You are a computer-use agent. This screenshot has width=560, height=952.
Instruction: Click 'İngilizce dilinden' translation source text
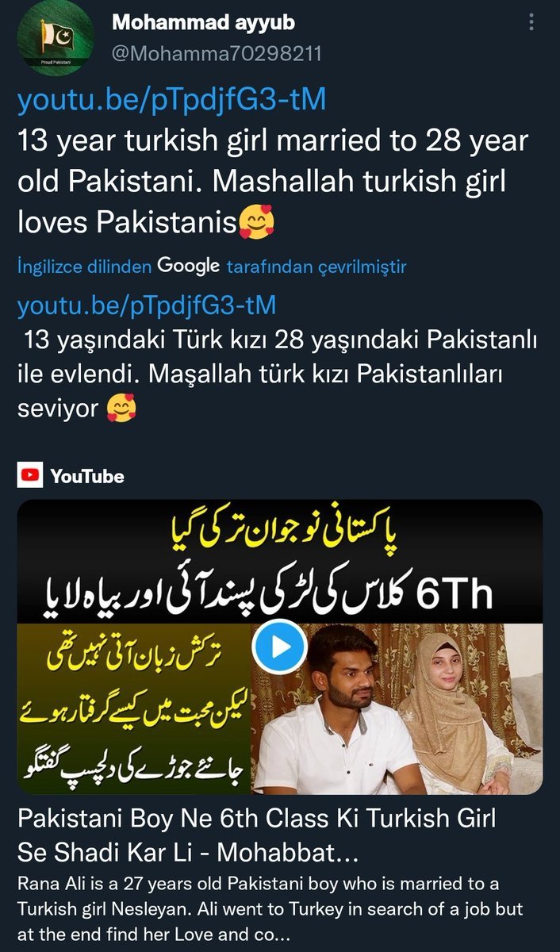[x=84, y=267]
